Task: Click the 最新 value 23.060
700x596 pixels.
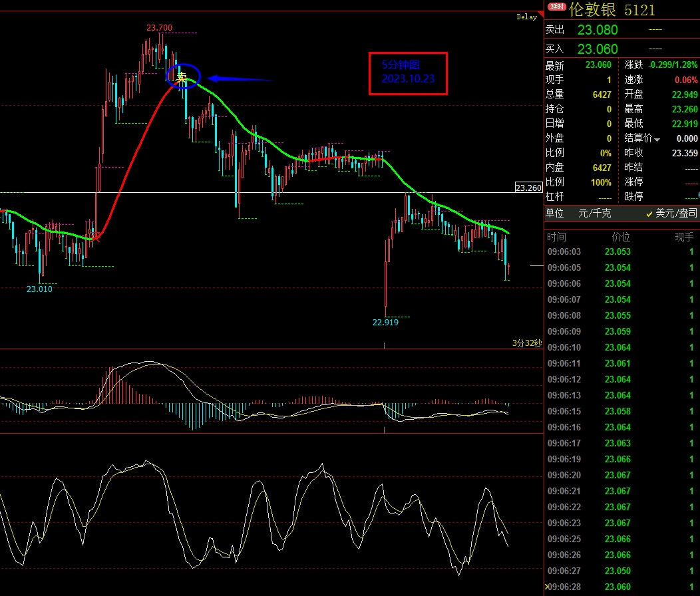Action: point(598,65)
